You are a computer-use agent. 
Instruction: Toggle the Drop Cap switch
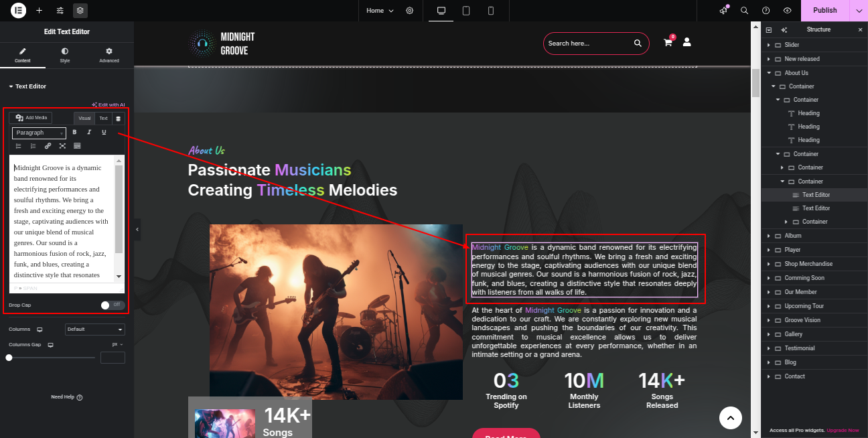(113, 305)
